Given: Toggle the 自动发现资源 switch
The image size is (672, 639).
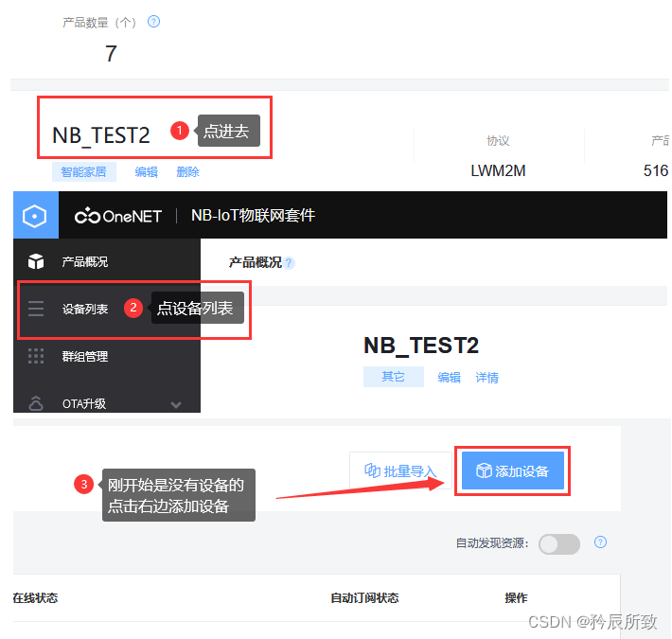Looking at the screenshot, I should (x=558, y=543).
